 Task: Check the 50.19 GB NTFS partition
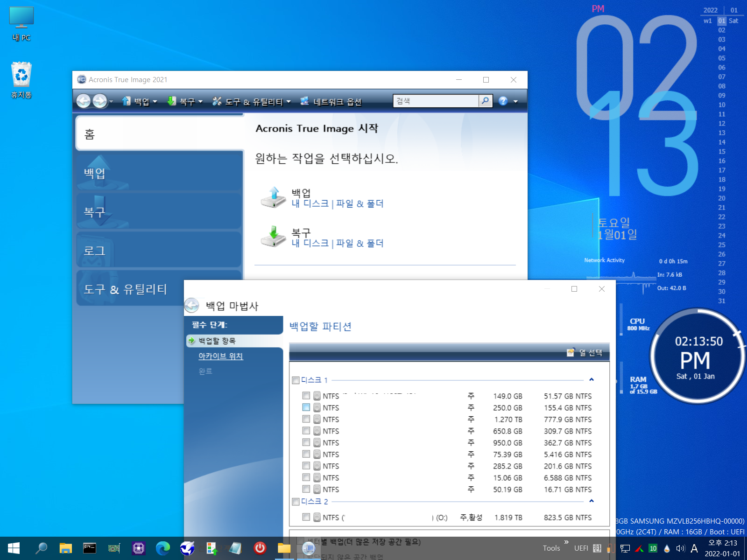pos(306,489)
